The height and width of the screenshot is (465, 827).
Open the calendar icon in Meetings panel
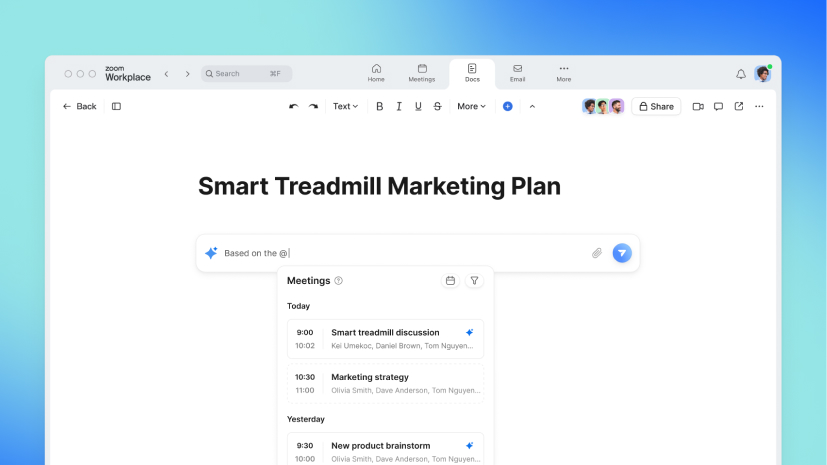point(450,281)
